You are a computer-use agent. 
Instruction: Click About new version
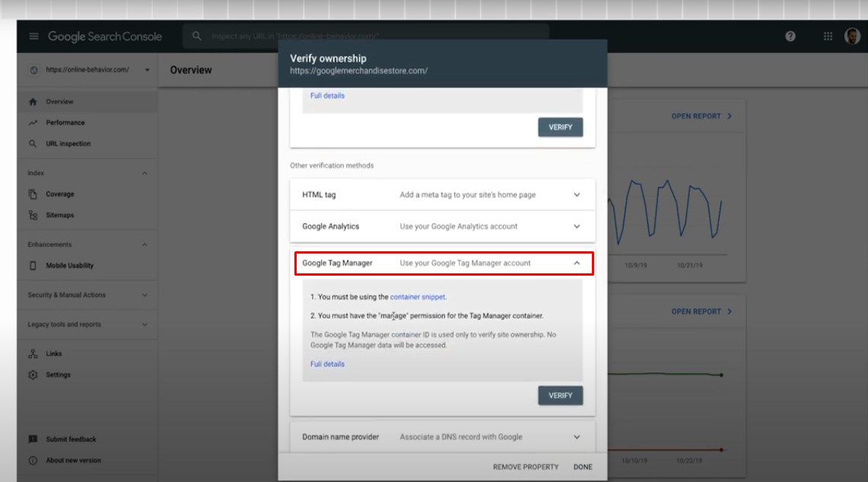coord(73,461)
